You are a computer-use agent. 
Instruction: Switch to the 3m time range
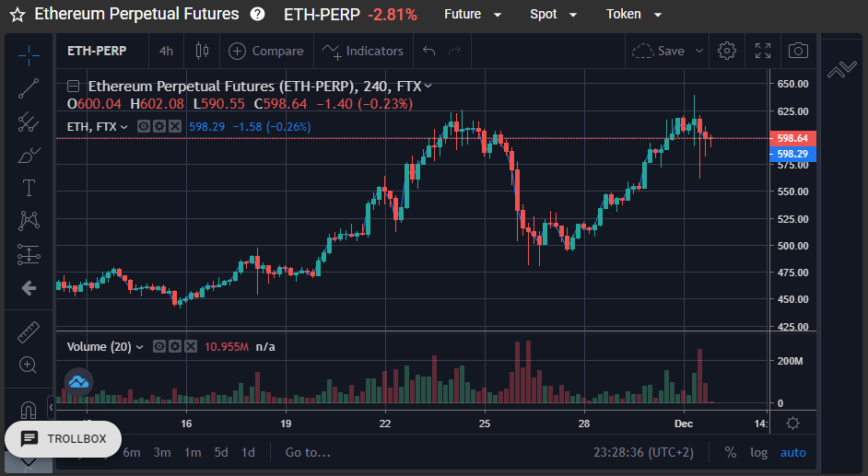pos(161,452)
